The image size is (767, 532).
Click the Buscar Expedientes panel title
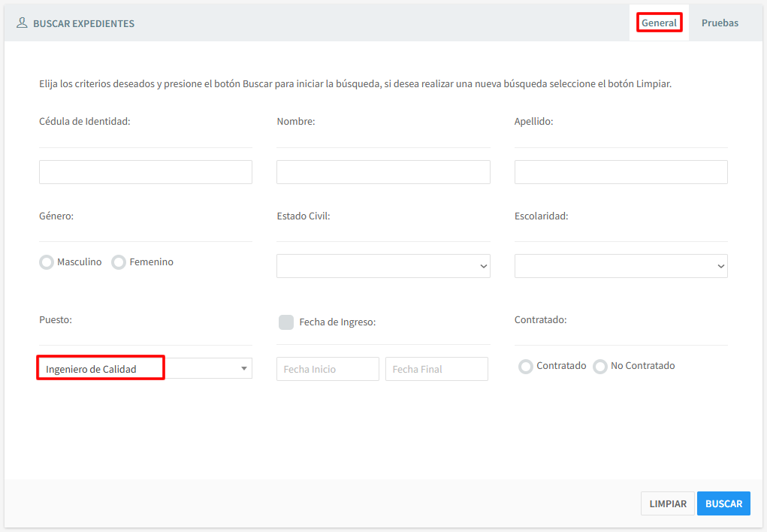tap(83, 23)
